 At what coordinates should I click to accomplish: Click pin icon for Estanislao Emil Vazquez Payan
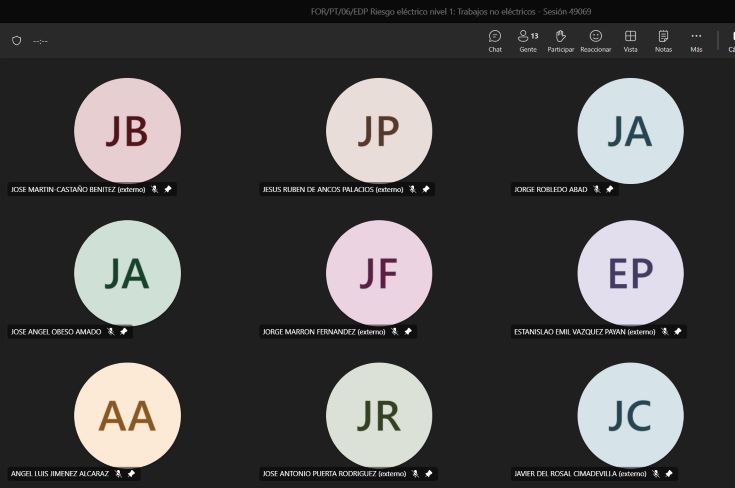coord(678,331)
